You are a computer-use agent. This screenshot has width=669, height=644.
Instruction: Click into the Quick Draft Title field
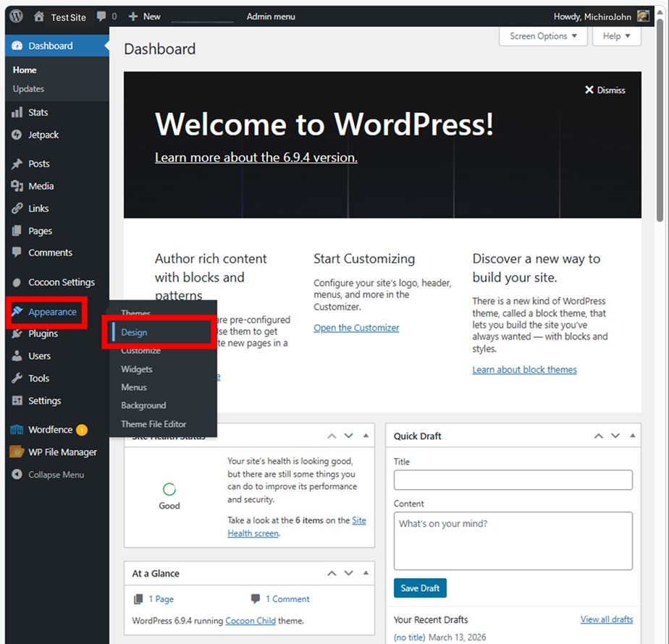[x=513, y=480]
